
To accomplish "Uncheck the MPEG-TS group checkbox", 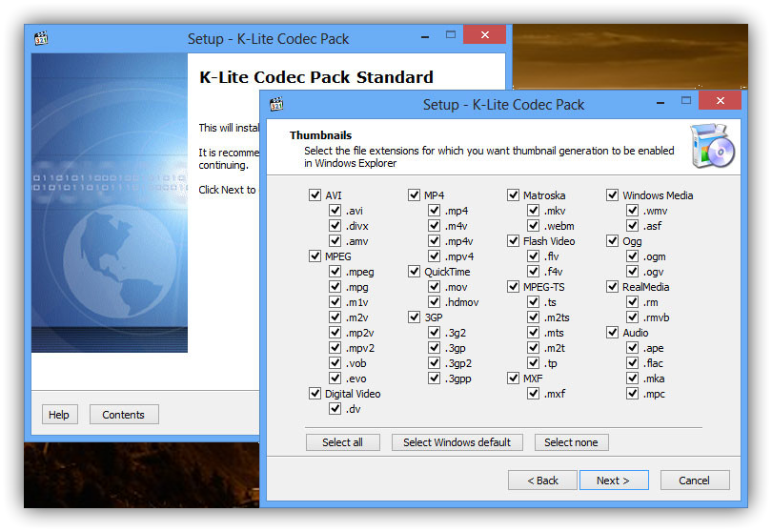I will click(x=513, y=287).
